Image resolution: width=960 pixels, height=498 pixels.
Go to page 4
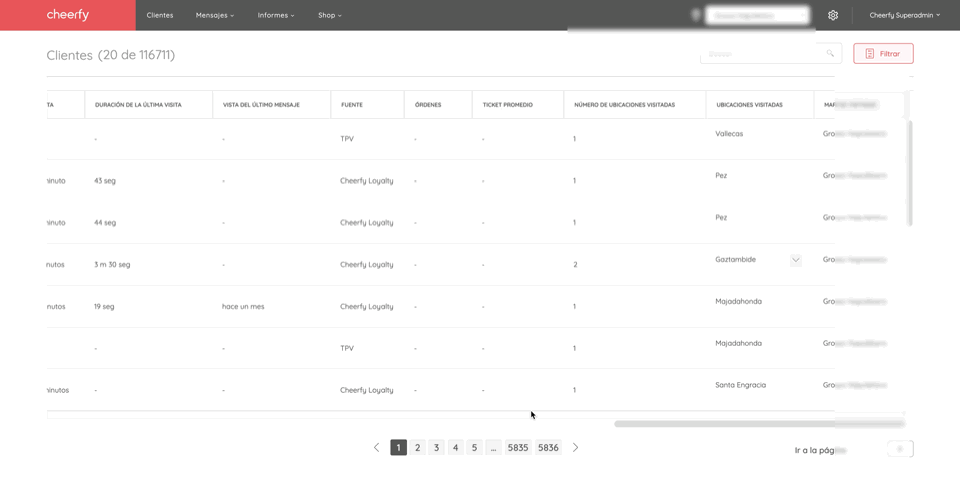click(x=456, y=448)
